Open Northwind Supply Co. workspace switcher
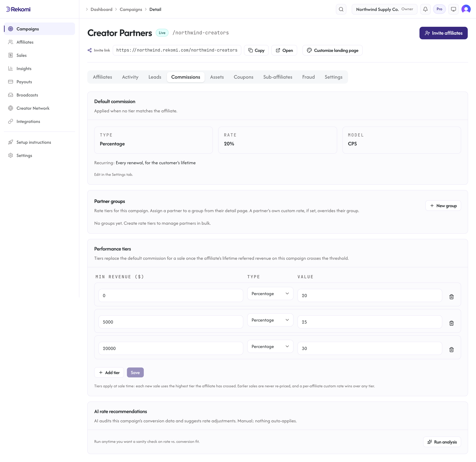Screen dimensions: 476x462 point(384,9)
